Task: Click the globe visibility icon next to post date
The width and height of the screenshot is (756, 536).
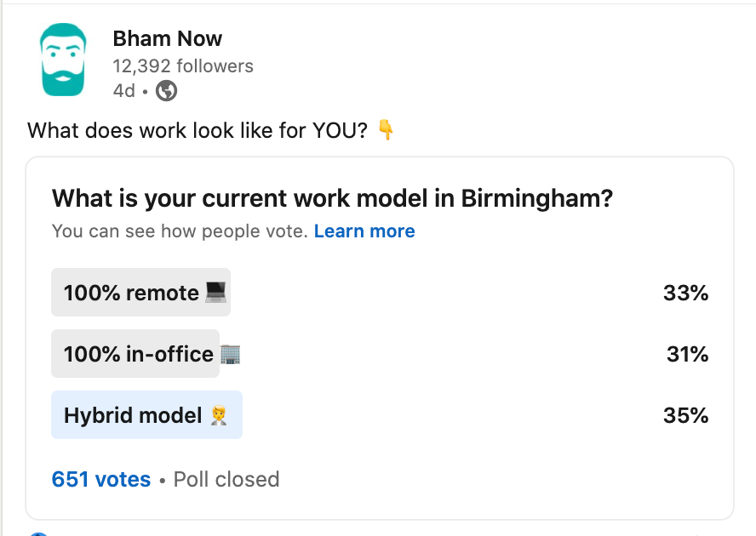Action: (167, 90)
